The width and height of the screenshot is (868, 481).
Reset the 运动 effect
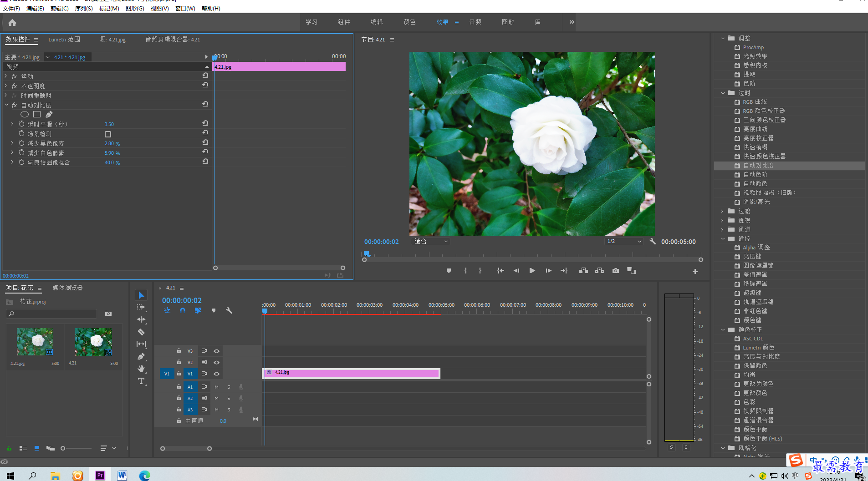(205, 76)
